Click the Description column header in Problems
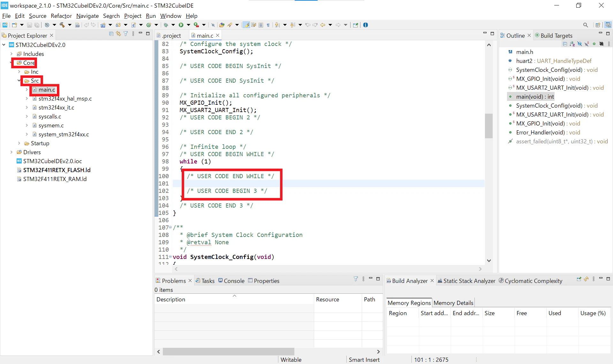The height and width of the screenshot is (364, 613). click(234, 299)
